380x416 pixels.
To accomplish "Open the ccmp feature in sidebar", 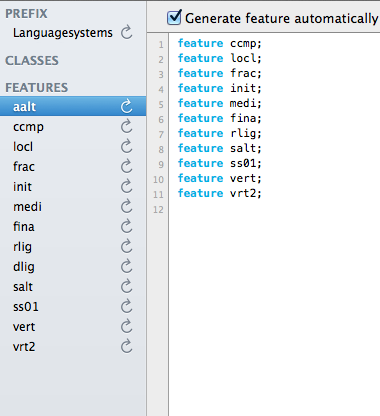I will coord(28,128).
